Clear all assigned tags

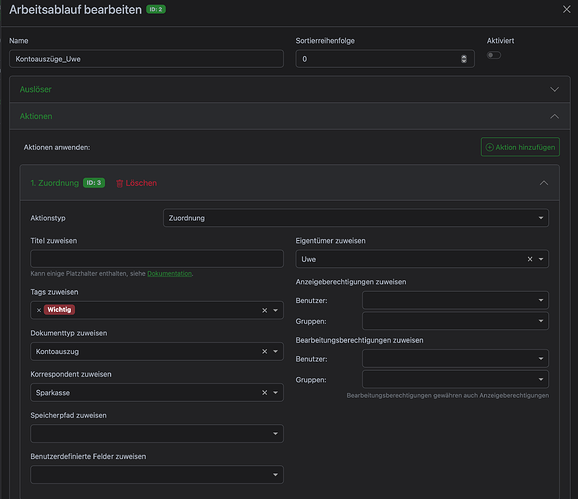264,310
